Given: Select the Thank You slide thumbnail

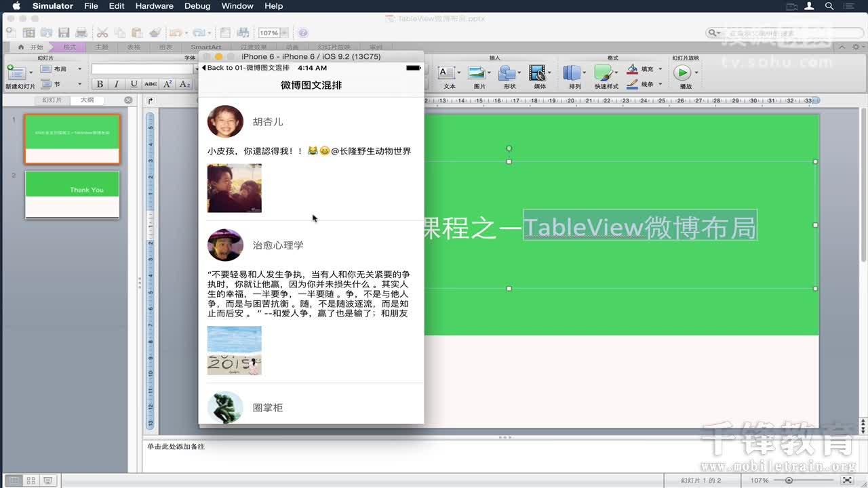Looking at the screenshot, I should point(72,195).
